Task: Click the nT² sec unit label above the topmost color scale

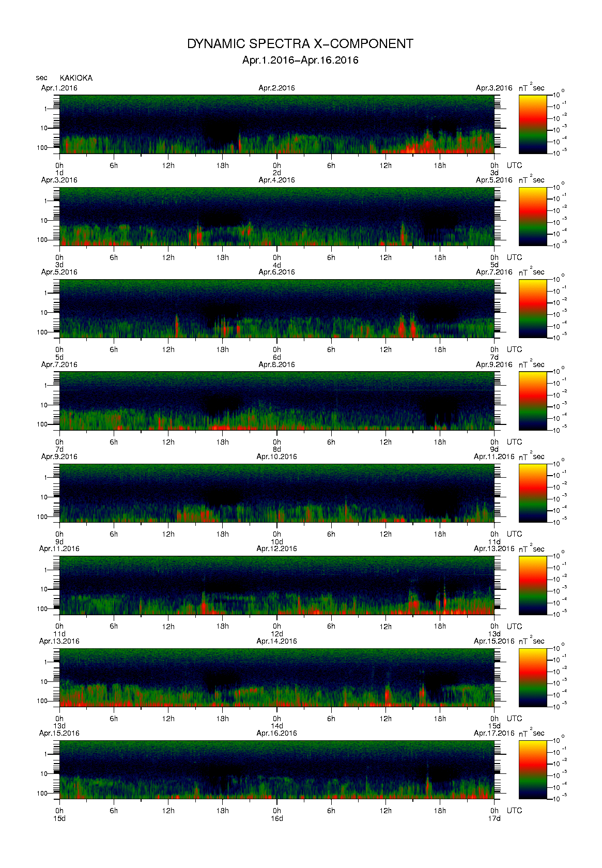Action: point(532,87)
